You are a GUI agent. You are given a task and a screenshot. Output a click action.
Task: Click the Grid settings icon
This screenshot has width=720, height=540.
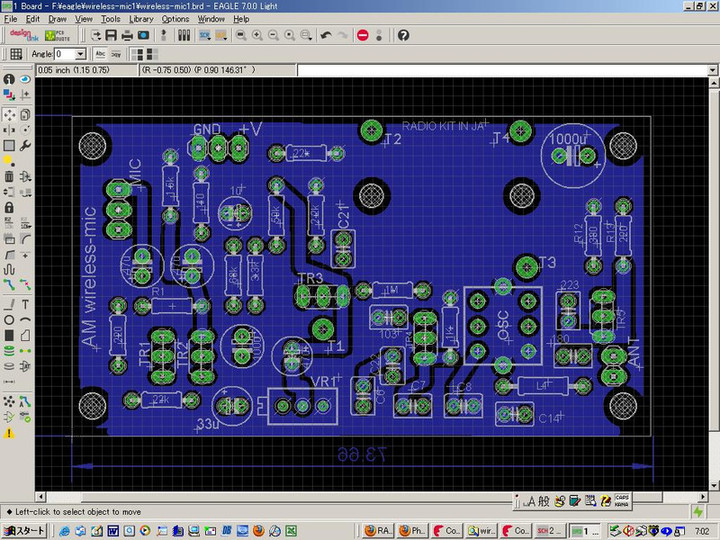point(16,54)
